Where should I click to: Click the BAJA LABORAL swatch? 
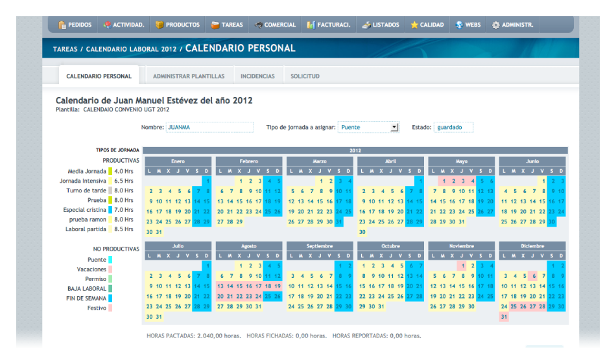pyautogui.click(x=110, y=288)
